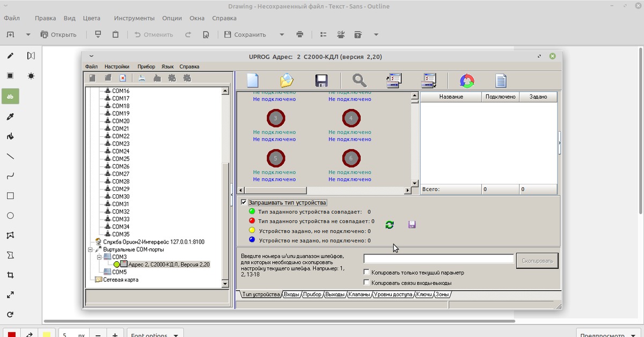Screen dimensions: 644x337
Task: Click the magnifier search icon in UPROG
Action: click(359, 81)
